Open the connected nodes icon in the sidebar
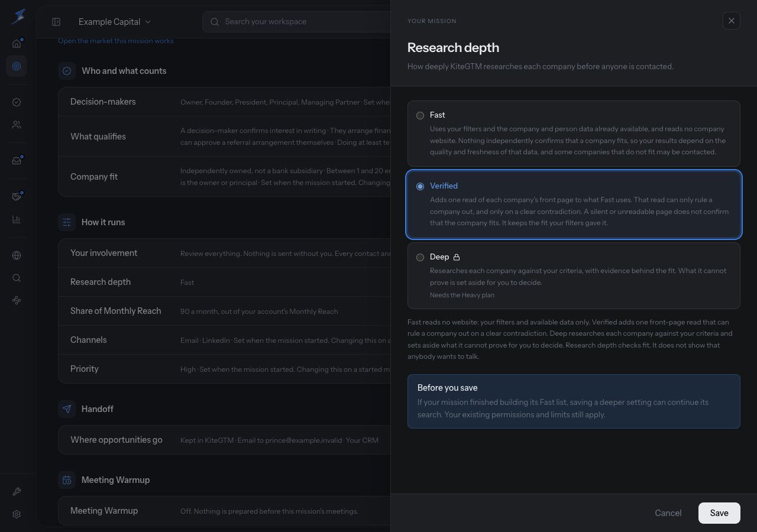This screenshot has height=532, width=757. [x=17, y=300]
